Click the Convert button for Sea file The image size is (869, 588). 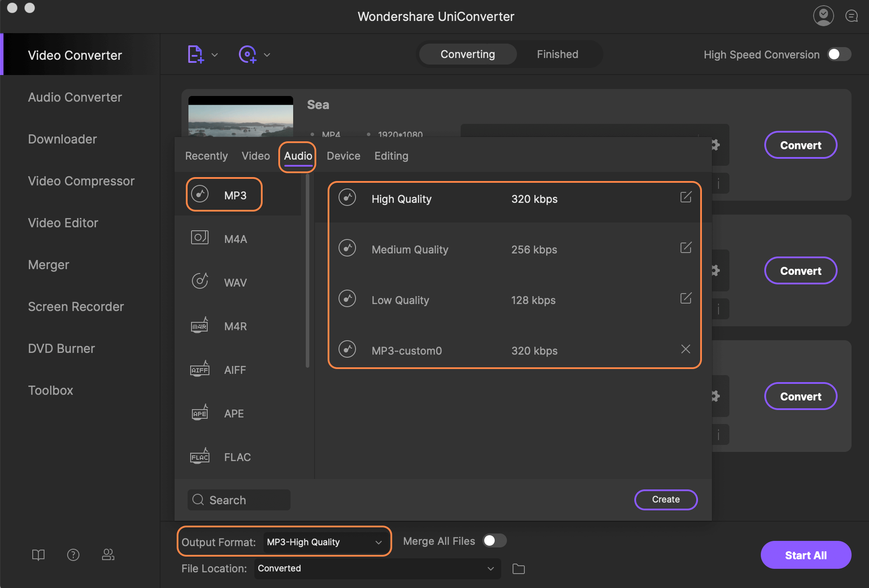tap(800, 145)
